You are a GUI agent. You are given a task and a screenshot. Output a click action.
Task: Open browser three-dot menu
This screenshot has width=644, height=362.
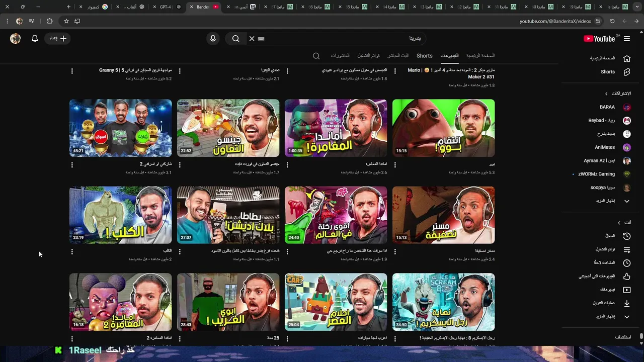tap(7, 21)
